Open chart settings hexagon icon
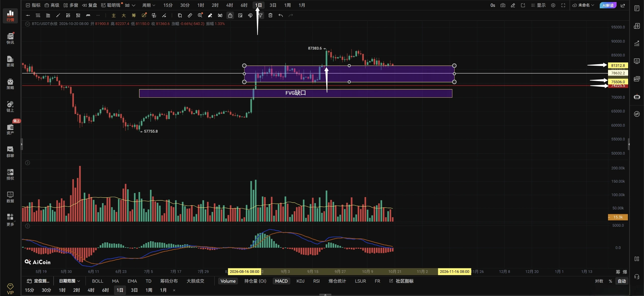644x296 pixels. 553,5
